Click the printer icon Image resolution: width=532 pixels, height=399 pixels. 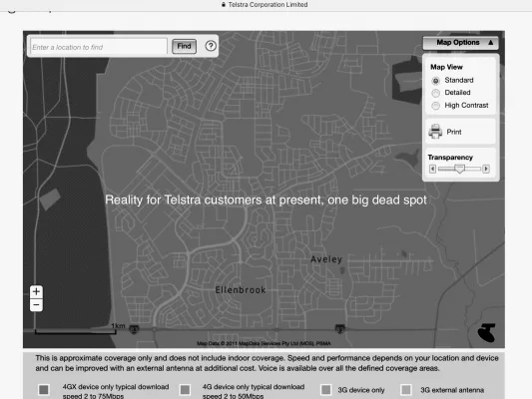(435, 132)
